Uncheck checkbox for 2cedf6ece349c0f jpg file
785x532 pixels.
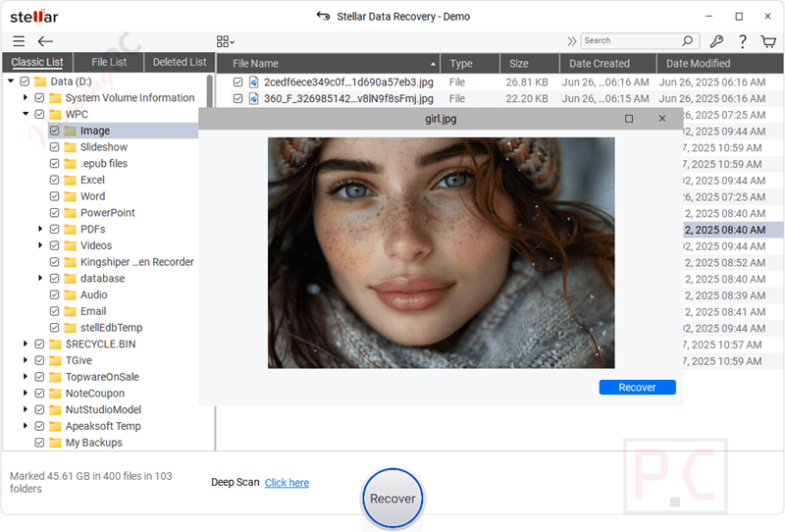pos(238,82)
